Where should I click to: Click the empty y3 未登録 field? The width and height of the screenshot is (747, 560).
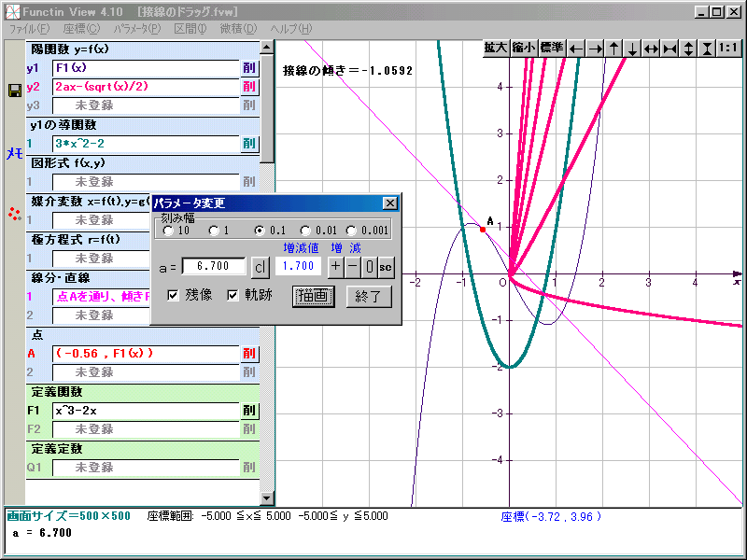(x=146, y=105)
